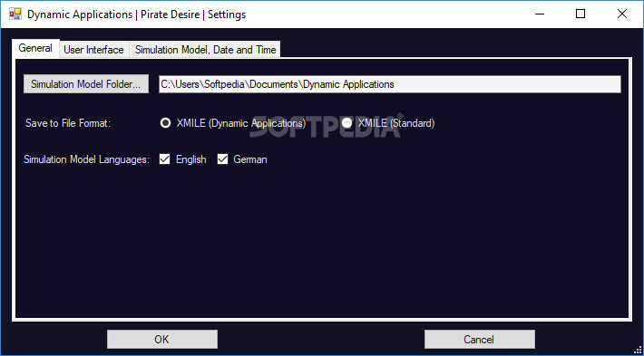Click the "Simulation Model Languages:" label

tap(86, 159)
